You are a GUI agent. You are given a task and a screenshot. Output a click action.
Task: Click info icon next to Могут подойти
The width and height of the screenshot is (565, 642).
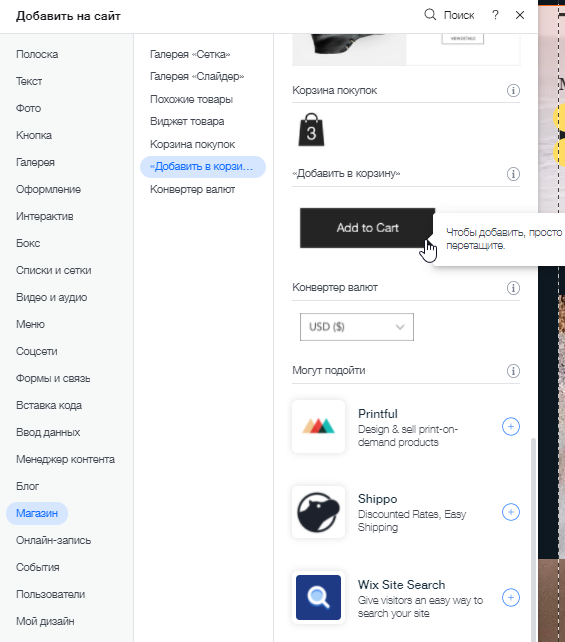[x=513, y=371]
